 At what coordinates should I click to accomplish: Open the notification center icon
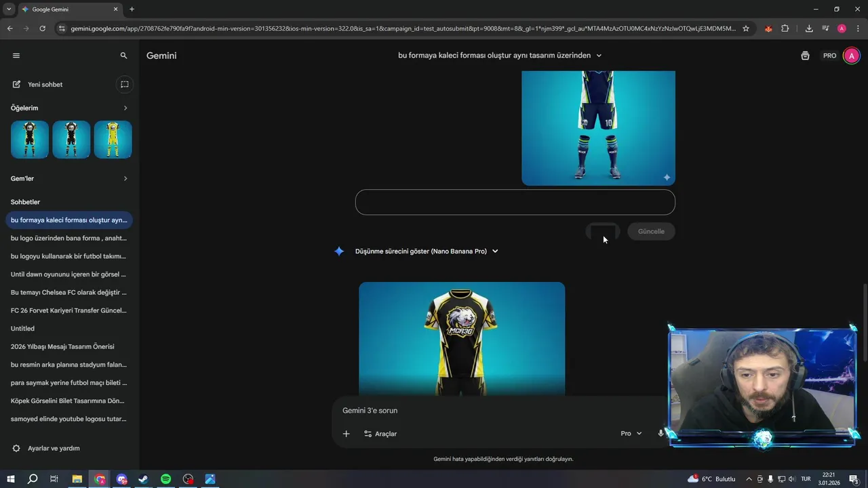coord(854,479)
